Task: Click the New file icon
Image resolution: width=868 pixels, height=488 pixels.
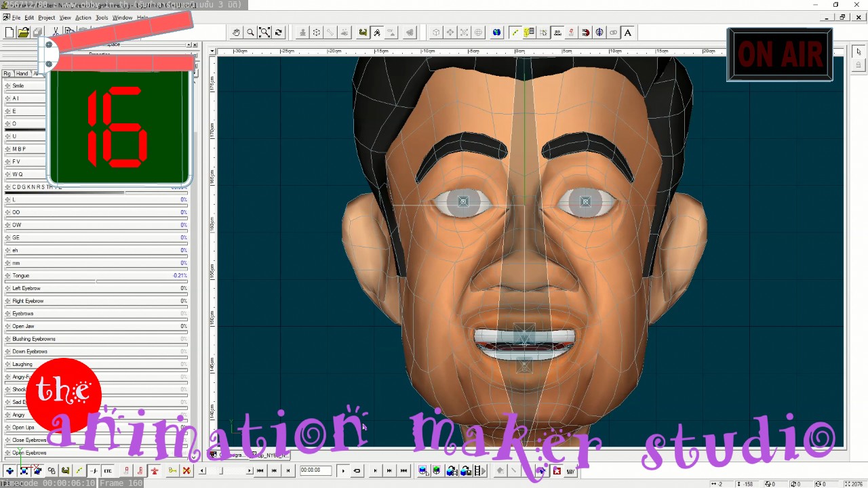Action: (x=9, y=32)
